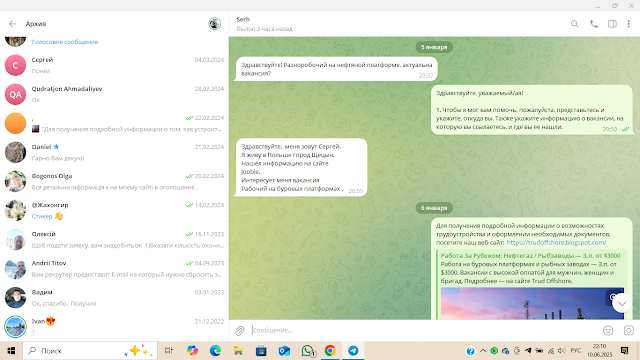Click Bogonos Olga's profile photo

[15, 181]
